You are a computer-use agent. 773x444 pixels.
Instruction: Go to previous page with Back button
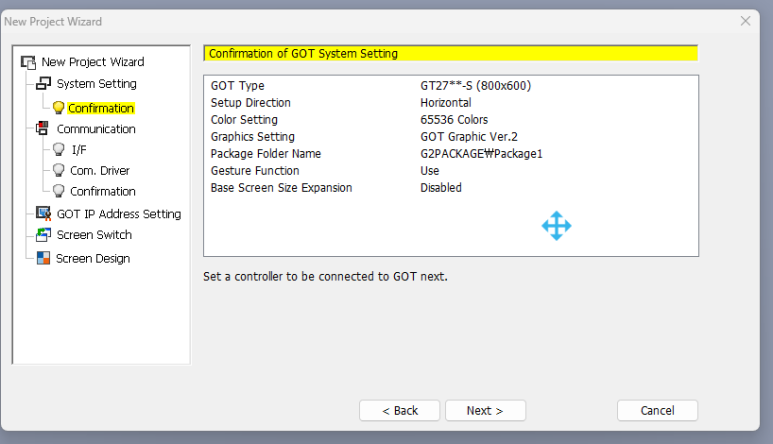coord(399,410)
